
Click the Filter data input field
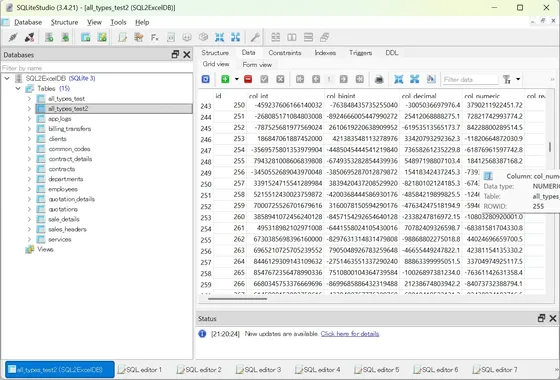[x=470, y=79]
